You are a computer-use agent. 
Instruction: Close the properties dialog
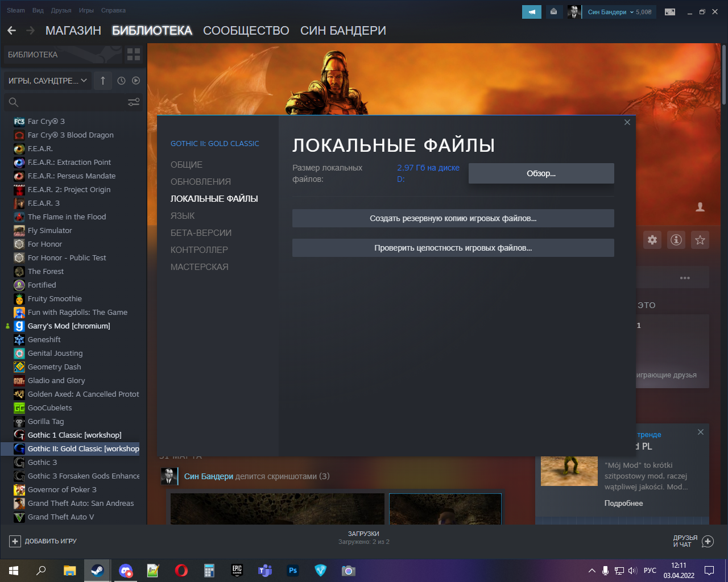[627, 122]
